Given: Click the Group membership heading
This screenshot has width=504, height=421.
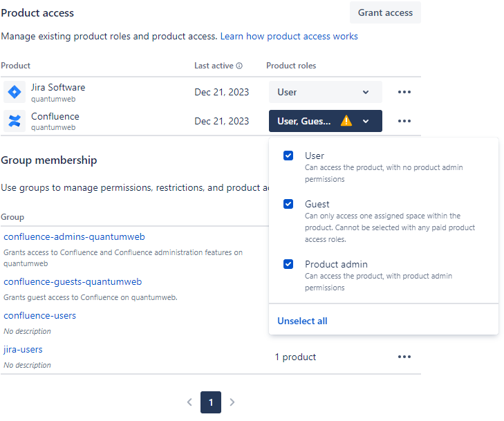Looking at the screenshot, I should 49,160.
